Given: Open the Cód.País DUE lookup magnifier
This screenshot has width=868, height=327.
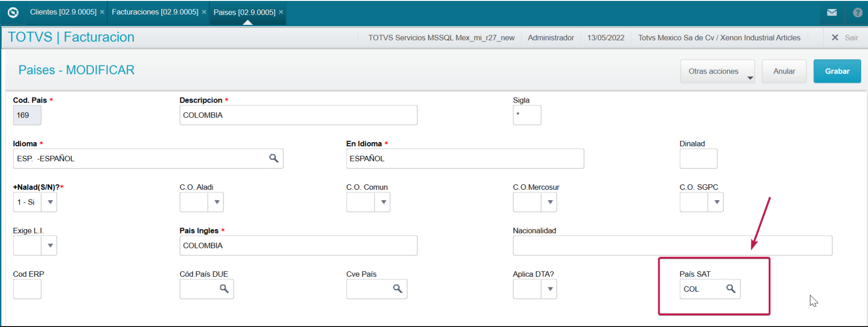Looking at the screenshot, I should (x=224, y=289).
